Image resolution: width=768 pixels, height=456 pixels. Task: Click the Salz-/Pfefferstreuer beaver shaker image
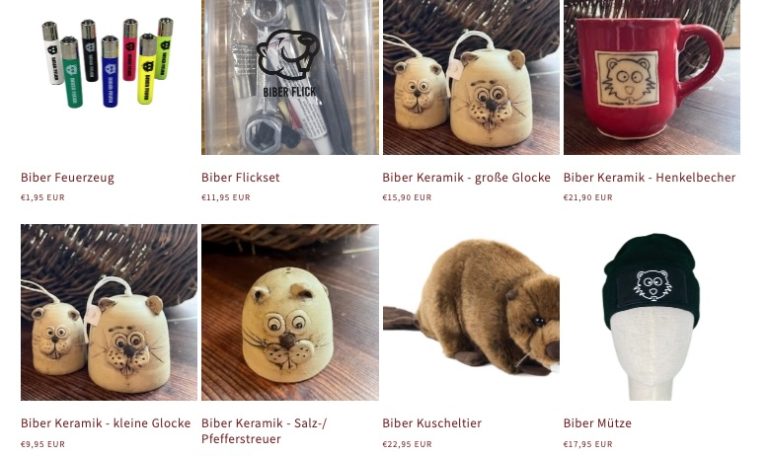point(290,312)
